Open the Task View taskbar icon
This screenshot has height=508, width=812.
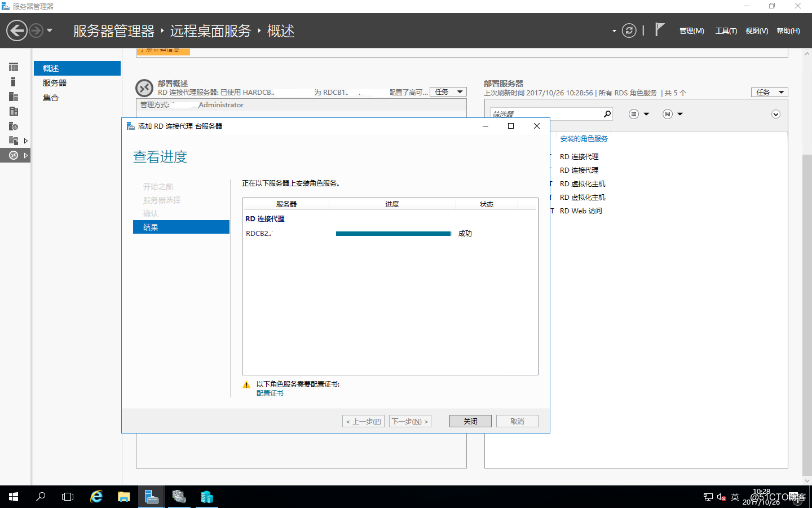click(68, 497)
